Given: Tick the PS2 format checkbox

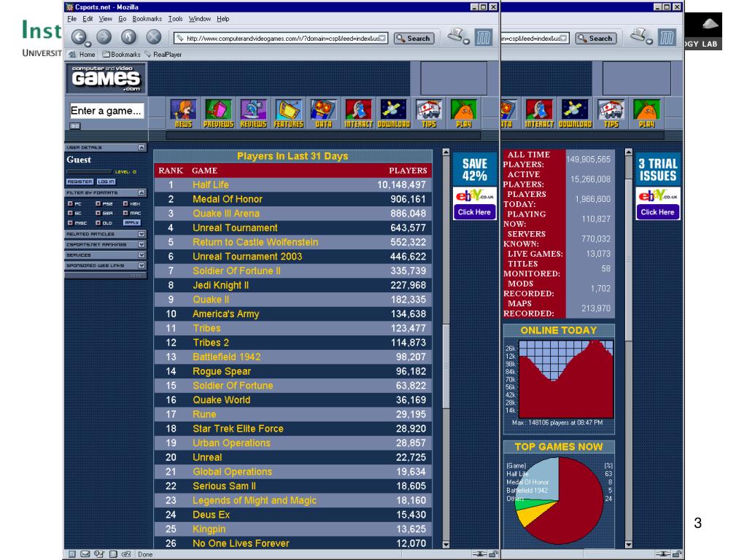Looking at the screenshot, I should click(x=98, y=204).
